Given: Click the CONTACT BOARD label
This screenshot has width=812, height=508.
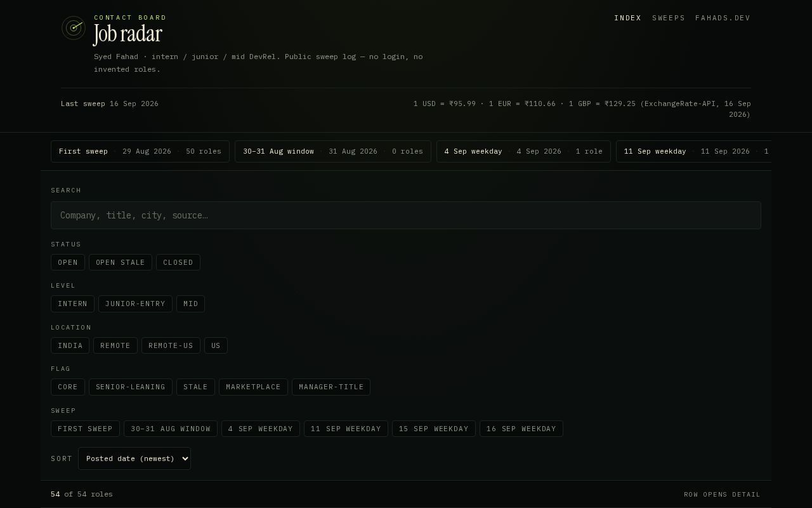Looking at the screenshot, I should click(130, 18).
